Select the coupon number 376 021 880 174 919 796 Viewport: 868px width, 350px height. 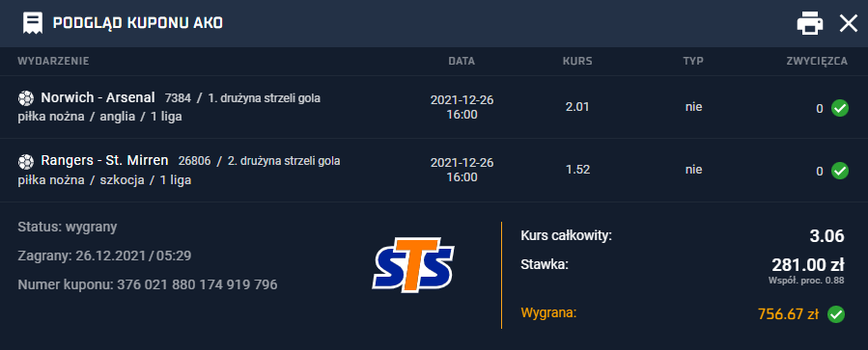[197, 284]
